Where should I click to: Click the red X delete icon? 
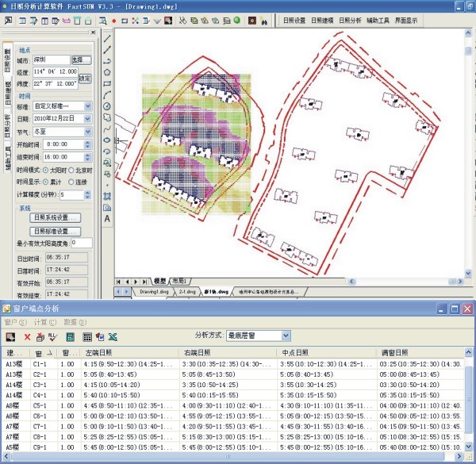point(27,336)
